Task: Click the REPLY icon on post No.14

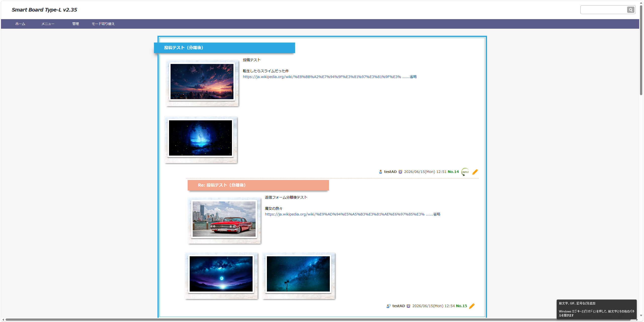Action: (465, 172)
